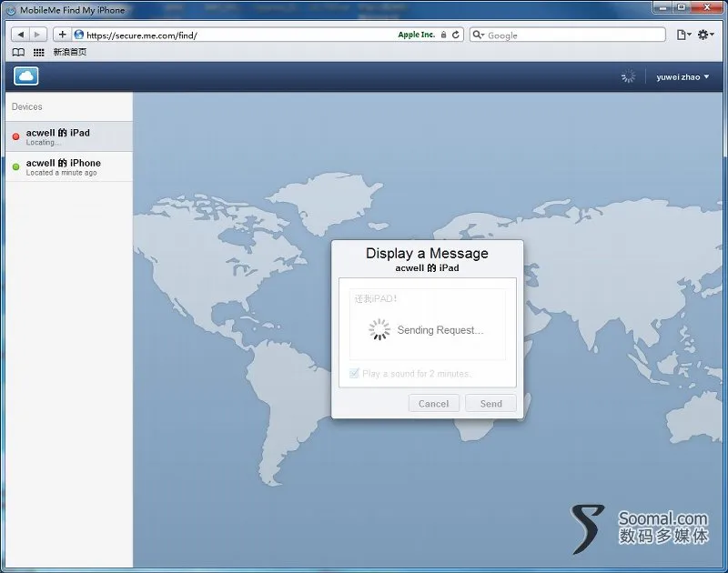Close the MobileMe Find My iPhone window
Viewport: 728px width, 573px height.
click(707, 7)
